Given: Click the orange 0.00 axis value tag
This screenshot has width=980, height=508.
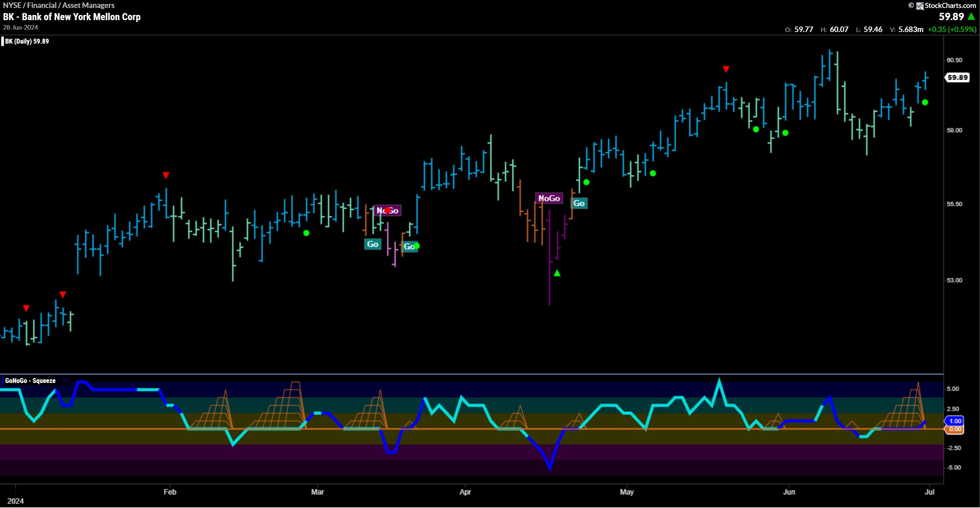Looking at the screenshot, I should [x=955, y=429].
